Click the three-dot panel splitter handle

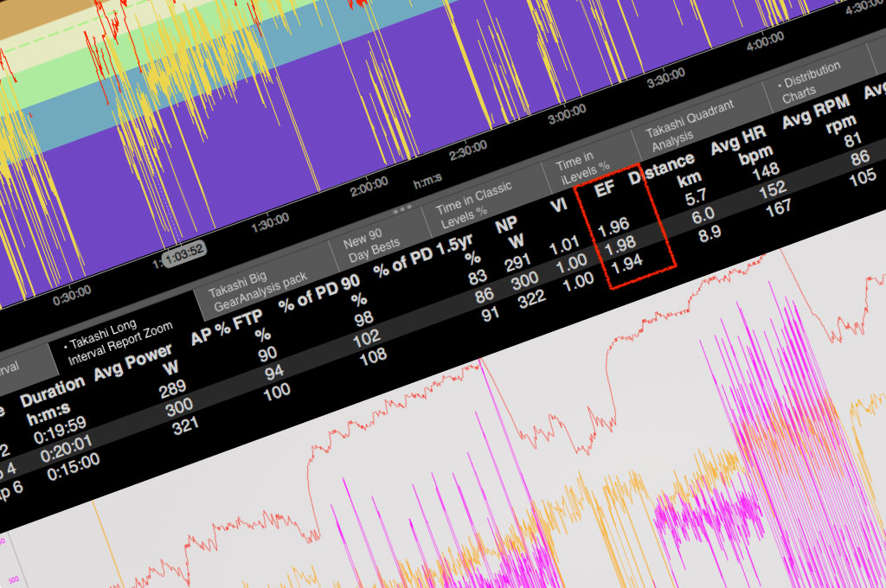(x=401, y=210)
